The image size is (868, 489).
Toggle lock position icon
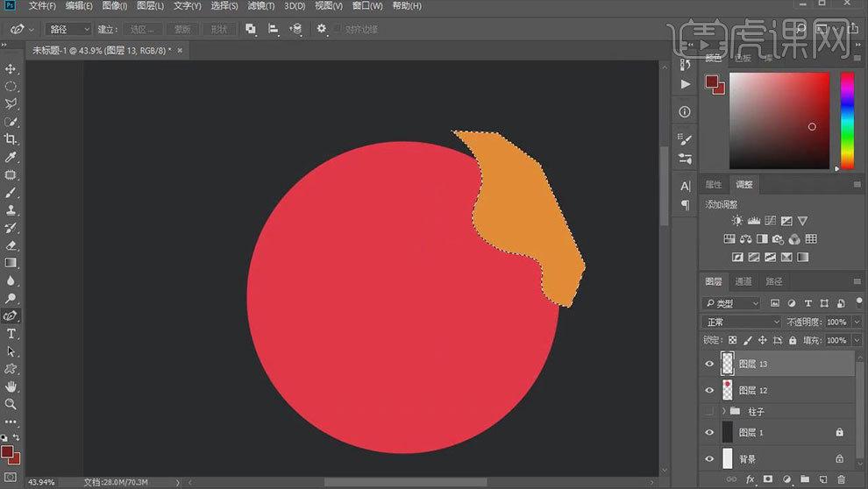click(x=762, y=340)
